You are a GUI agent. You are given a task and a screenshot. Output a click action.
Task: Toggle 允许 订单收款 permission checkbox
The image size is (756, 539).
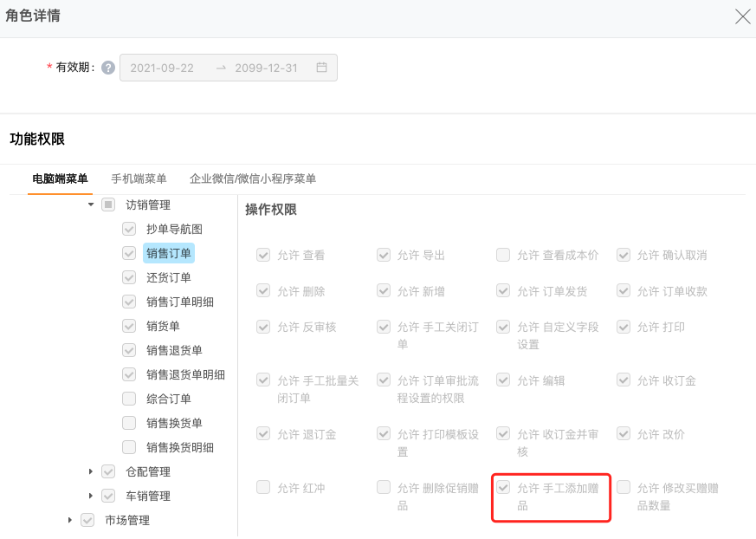click(x=624, y=291)
